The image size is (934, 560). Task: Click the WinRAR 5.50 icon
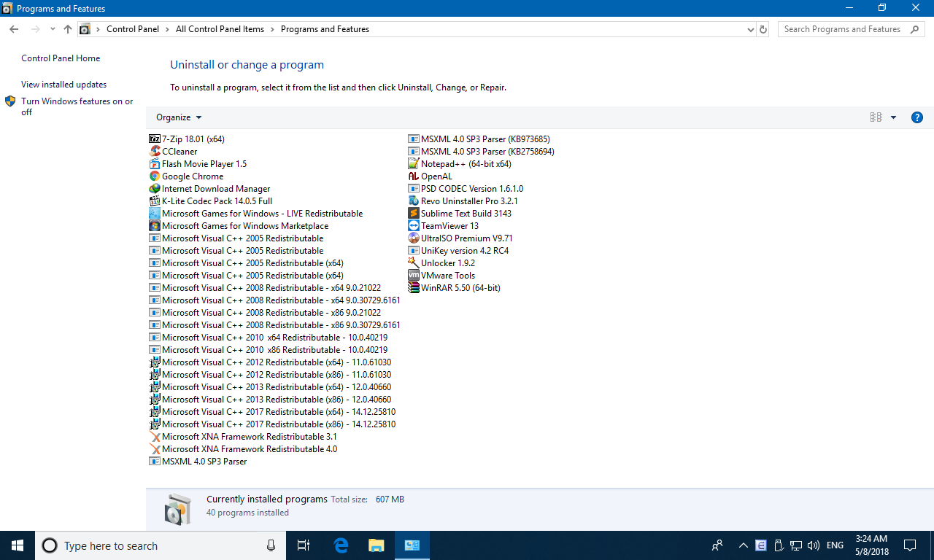(x=414, y=287)
